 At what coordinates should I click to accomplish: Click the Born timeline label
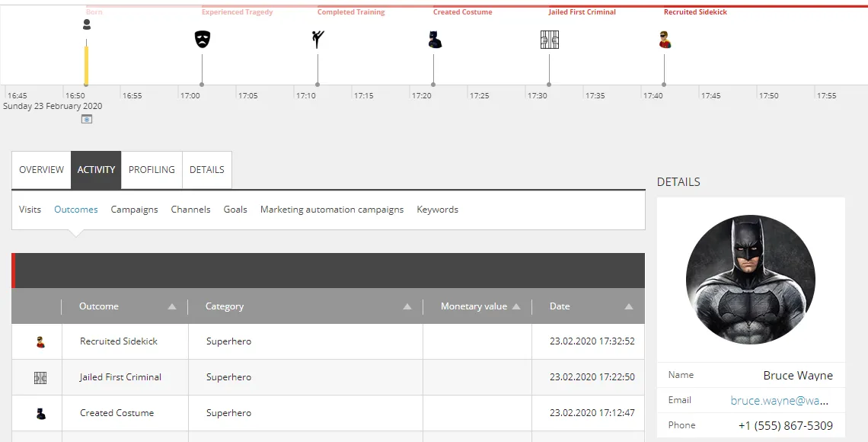click(94, 11)
